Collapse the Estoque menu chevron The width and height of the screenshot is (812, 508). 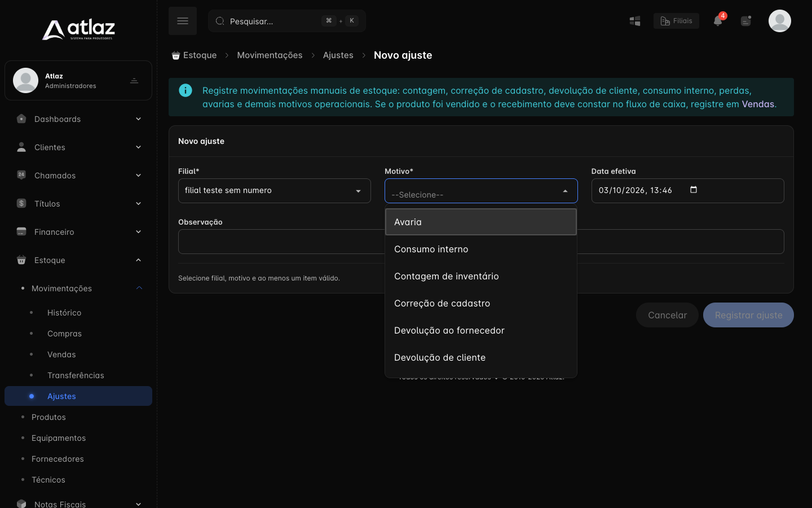pos(138,260)
